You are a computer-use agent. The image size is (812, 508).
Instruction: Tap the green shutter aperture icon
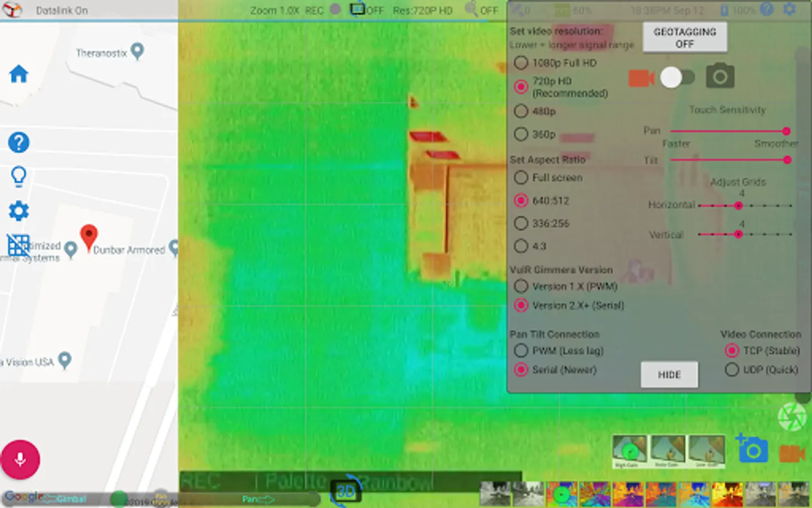tap(792, 418)
